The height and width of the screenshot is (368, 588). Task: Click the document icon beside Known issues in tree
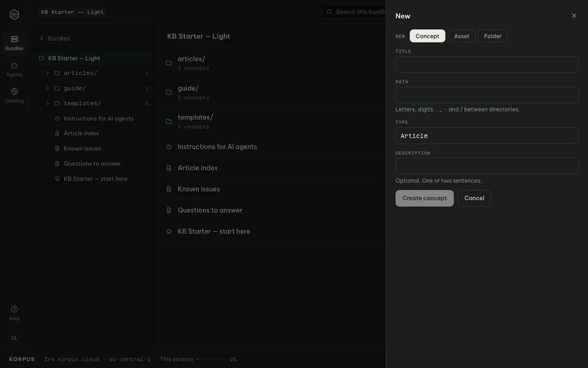[x=57, y=149]
